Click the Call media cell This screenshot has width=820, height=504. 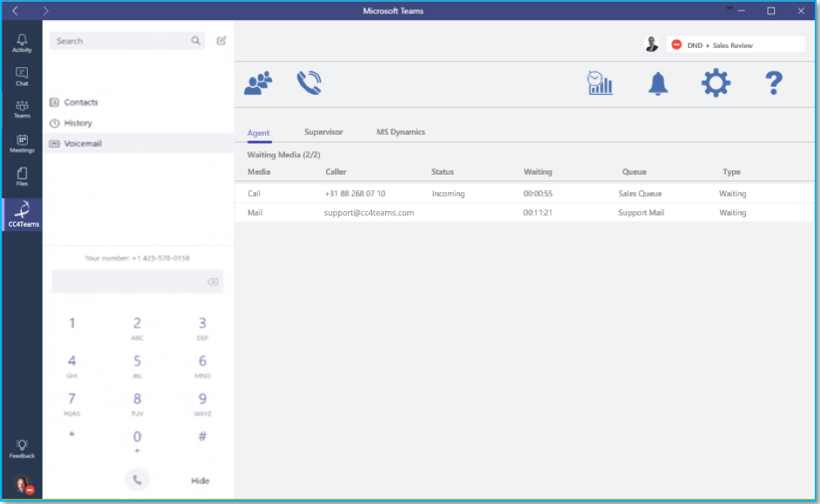point(254,194)
